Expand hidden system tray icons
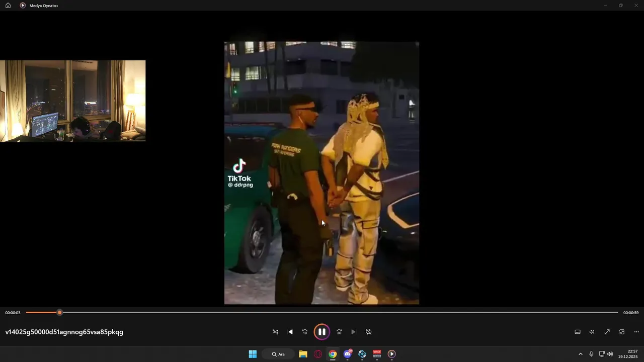 (580, 354)
